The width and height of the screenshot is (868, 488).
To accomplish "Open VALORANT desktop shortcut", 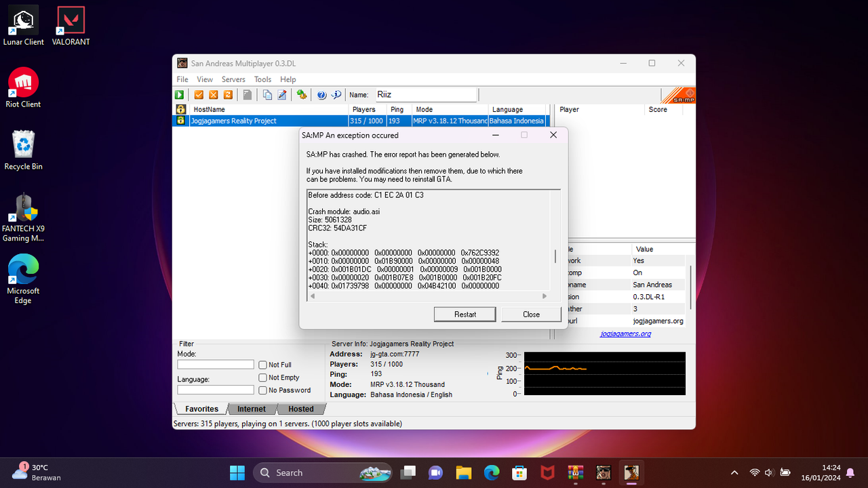I will [71, 26].
